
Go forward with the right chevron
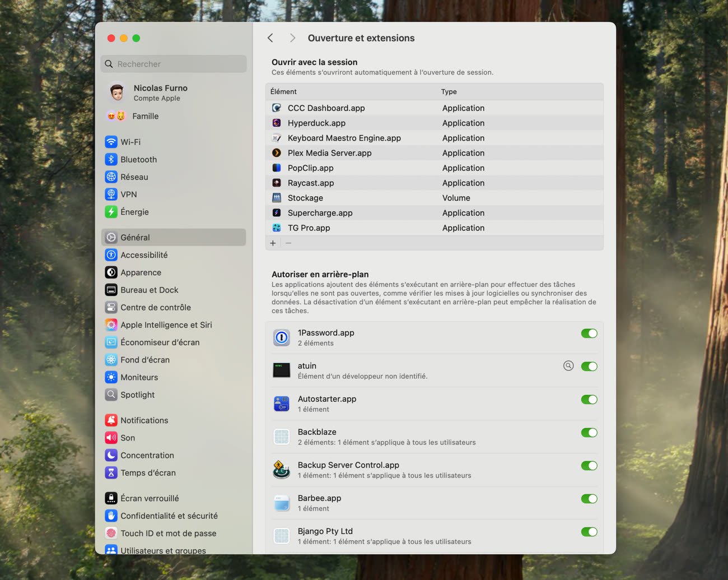tap(292, 38)
